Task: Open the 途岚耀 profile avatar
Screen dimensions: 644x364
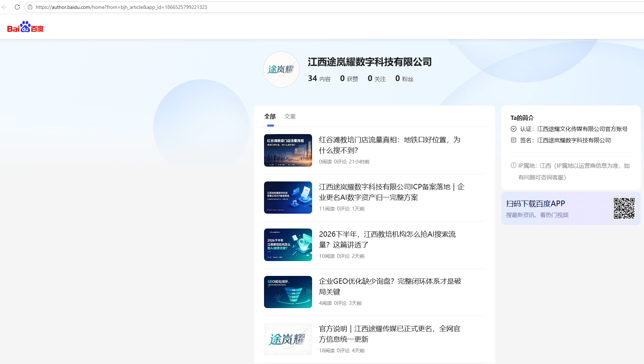Action: [x=281, y=69]
